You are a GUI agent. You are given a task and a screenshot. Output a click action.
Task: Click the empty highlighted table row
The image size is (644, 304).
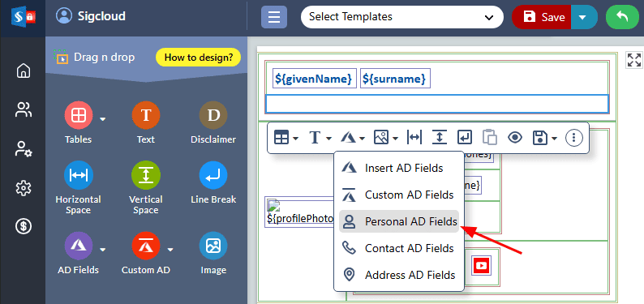point(437,104)
